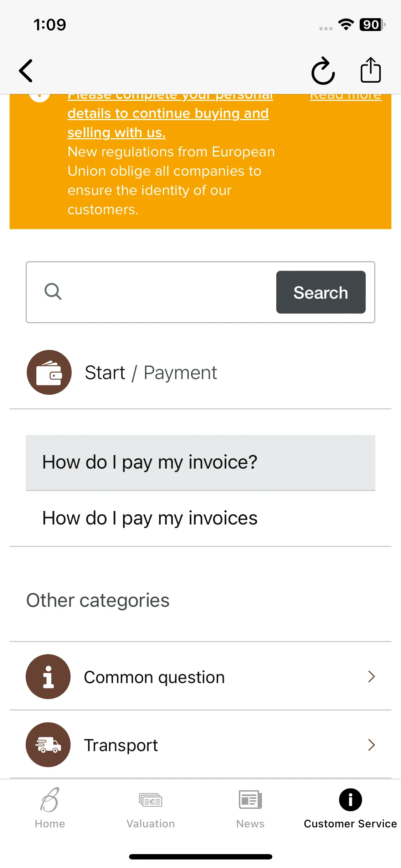Click the Search button
This screenshot has width=401, height=868.
(x=321, y=292)
